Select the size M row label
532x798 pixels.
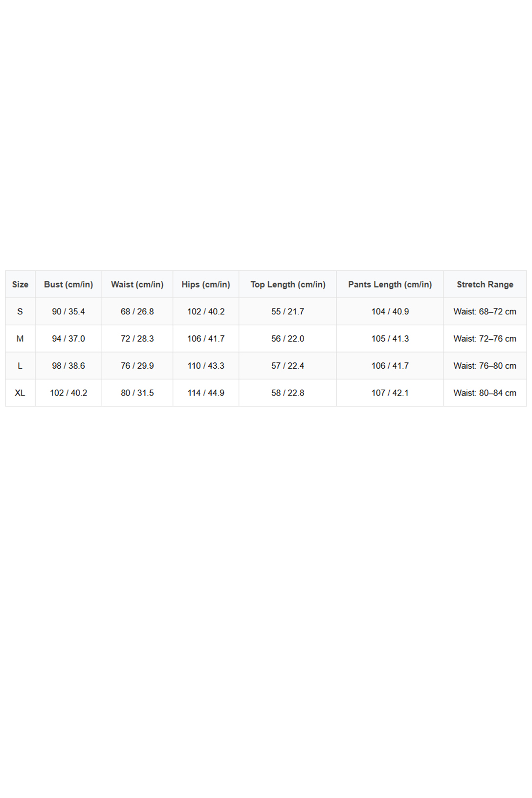[x=20, y=339]
